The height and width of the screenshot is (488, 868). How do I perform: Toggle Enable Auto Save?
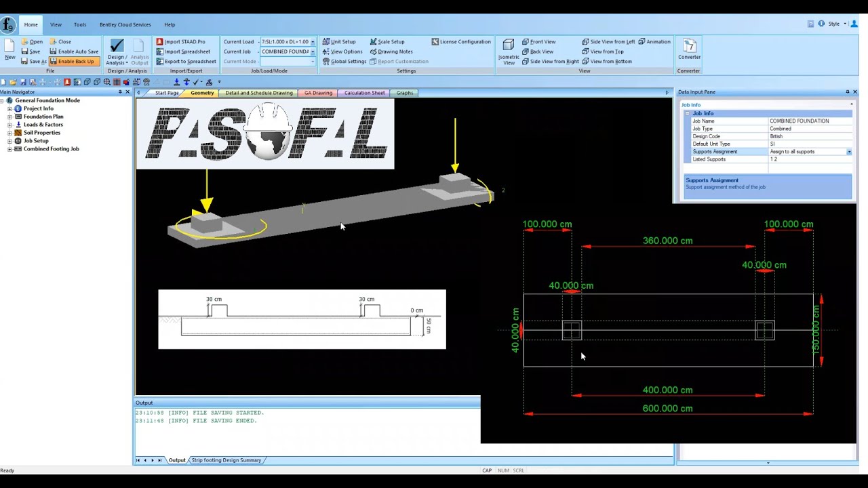pos(74,52)
